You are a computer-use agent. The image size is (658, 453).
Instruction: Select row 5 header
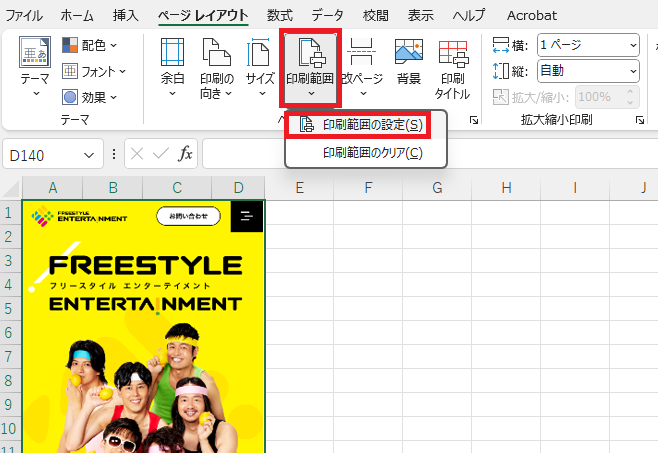[10, 309]
